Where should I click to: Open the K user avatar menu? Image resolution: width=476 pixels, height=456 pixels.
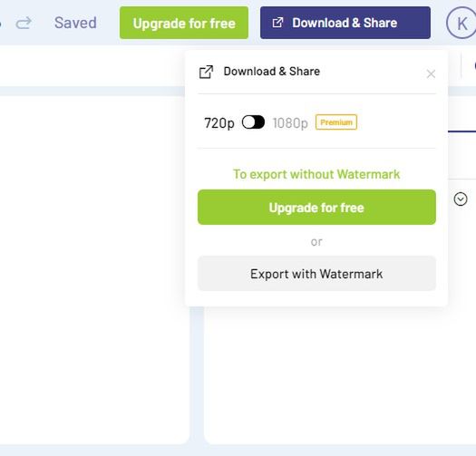click(461, 23)
